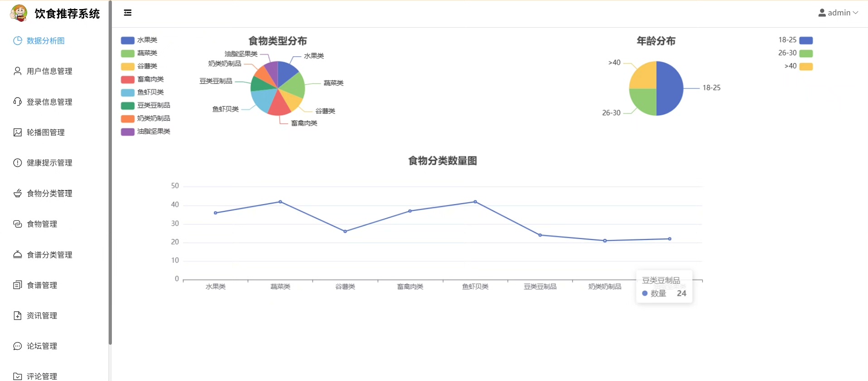
Task: Click the health tips exclamation icon
Action: [x=17, y=163]
